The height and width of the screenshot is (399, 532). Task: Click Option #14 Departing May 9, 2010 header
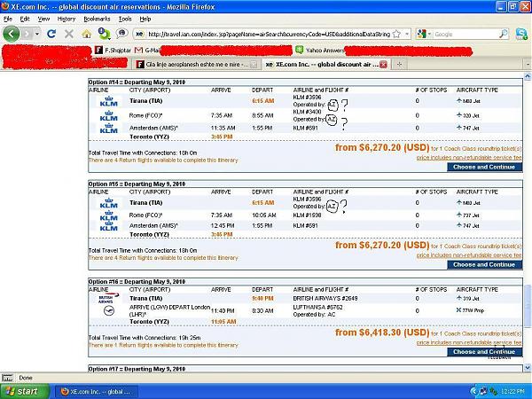pos(137,82)
